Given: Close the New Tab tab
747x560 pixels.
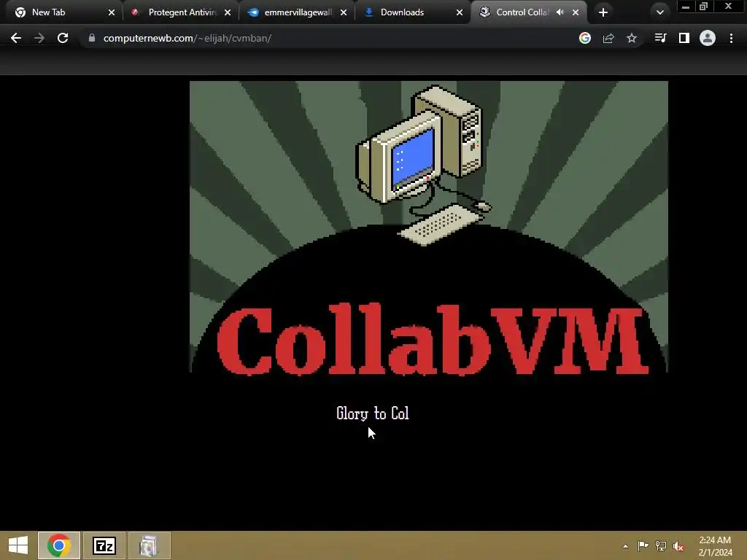Looking at the screenshot, I should pos(112,12).
